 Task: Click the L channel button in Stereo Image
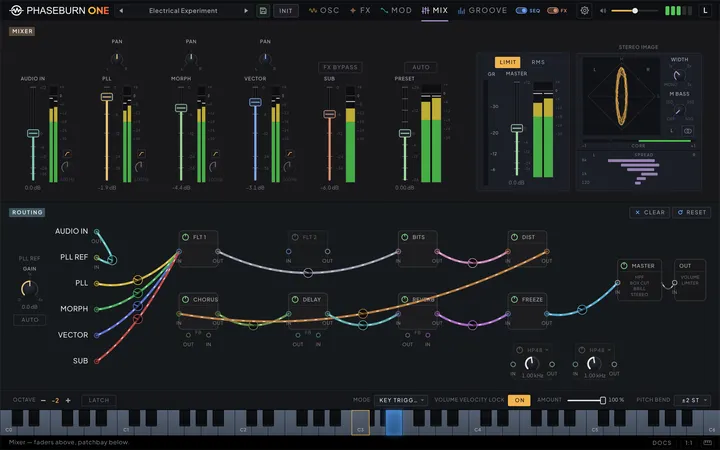(671, 131)
